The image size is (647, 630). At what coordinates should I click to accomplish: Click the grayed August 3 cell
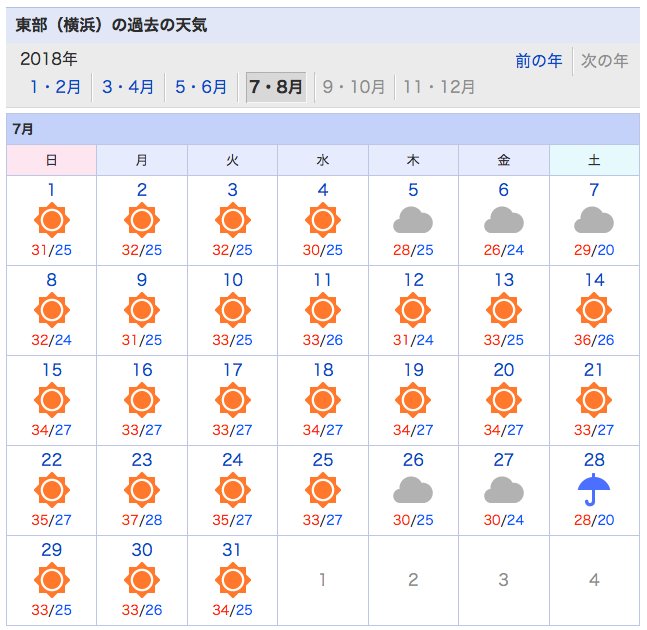point(504,580)
